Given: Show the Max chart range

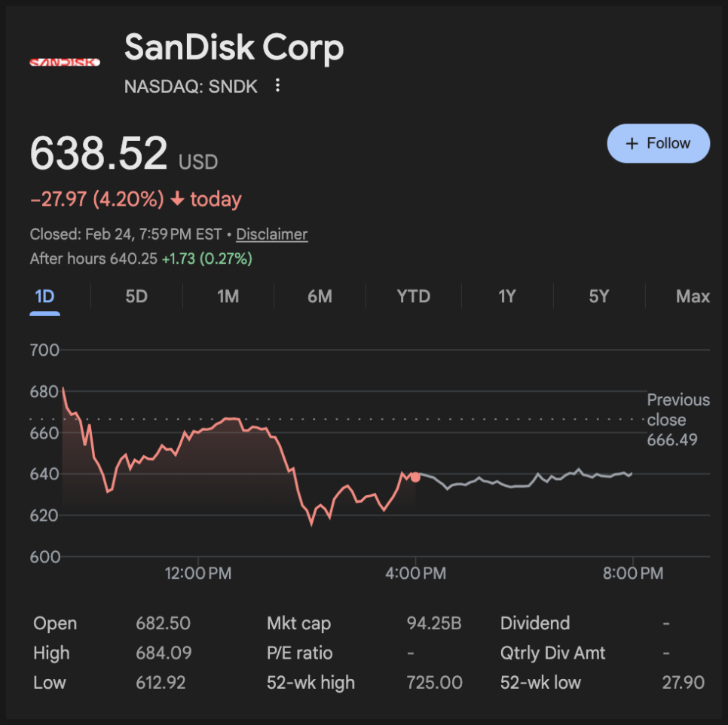Looking at the screenshot, I should pyautogui.click(x=693, y=296).
